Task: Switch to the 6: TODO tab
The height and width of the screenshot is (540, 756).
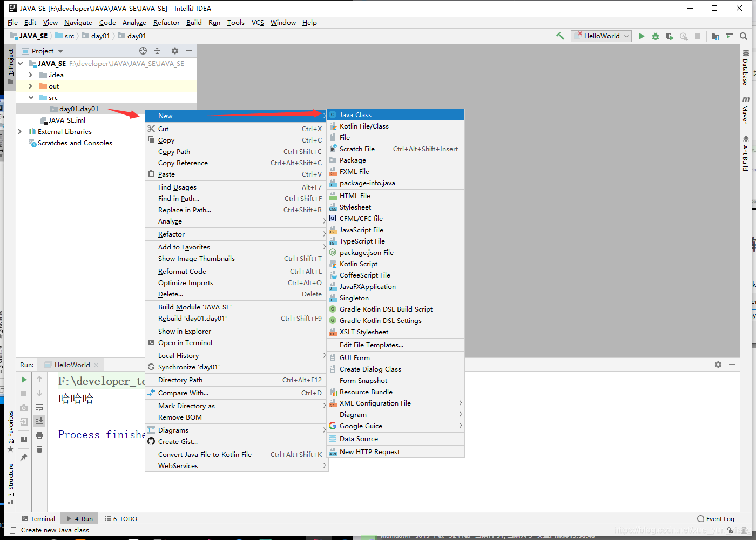Action: pyautogui.click(x=121, y=519)
